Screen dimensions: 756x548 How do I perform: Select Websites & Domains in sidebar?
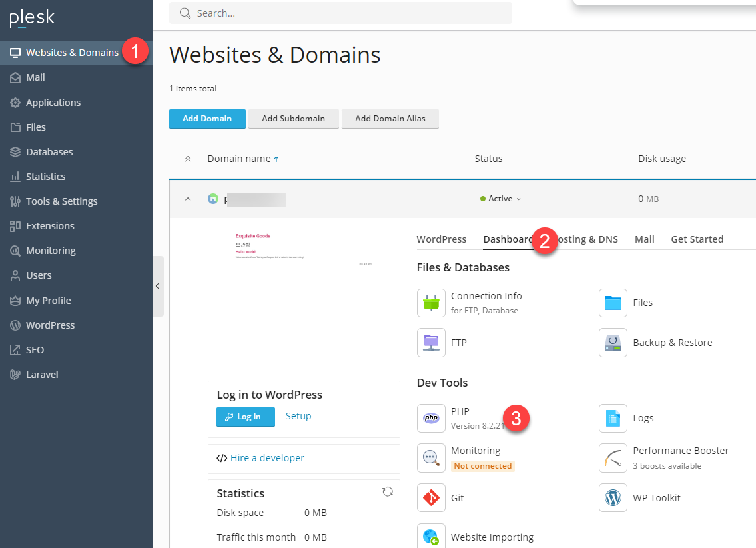click(x=76, y=53)
